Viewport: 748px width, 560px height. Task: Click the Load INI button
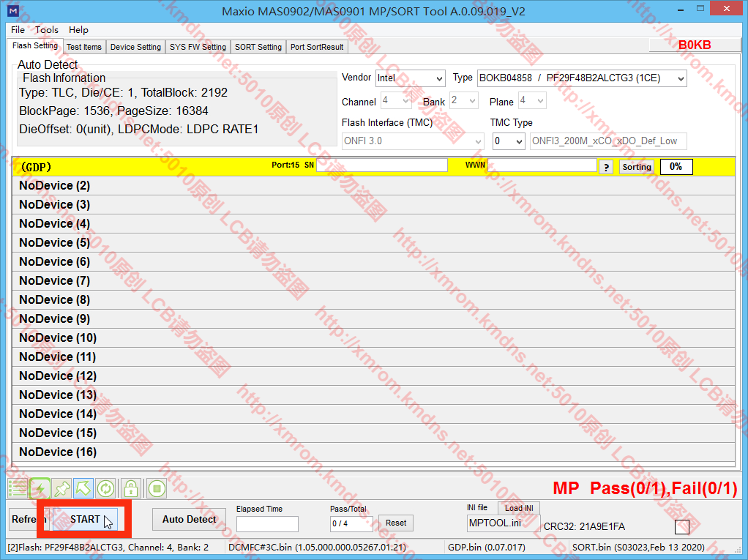click(x=519, y=508)
